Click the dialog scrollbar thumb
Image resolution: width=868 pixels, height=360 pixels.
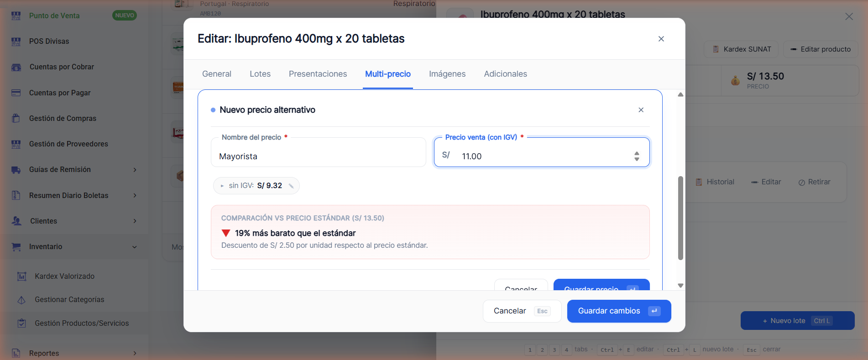[x=680, y=218]
